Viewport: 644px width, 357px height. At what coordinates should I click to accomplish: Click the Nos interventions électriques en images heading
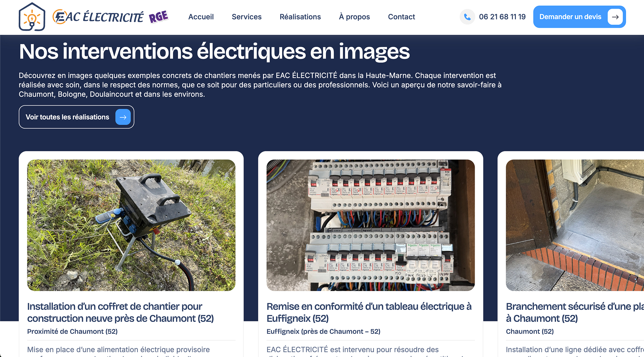[x=214, y=51]
